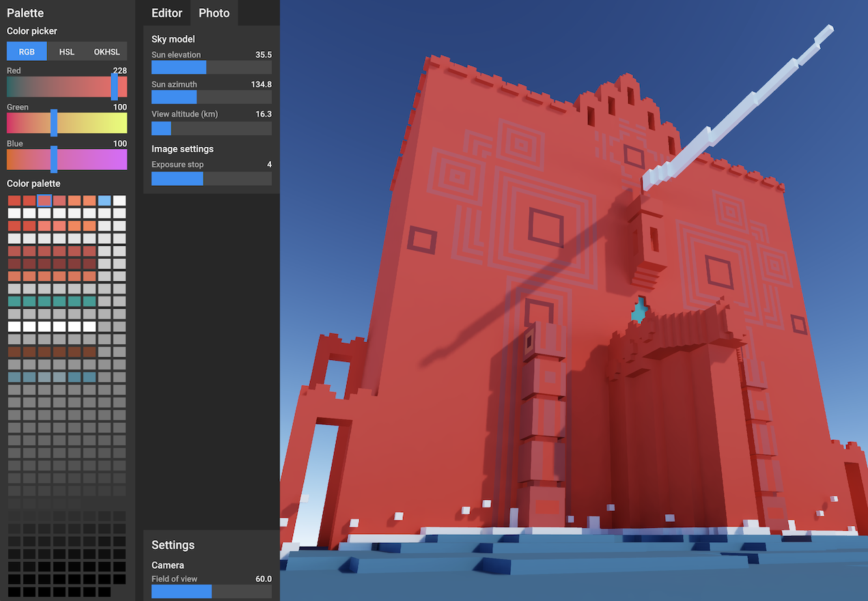The width and height of the screenshot is (868, 601).
Task: Select the highlighted pinkish-red swatch in the top row
Action: 44,200
